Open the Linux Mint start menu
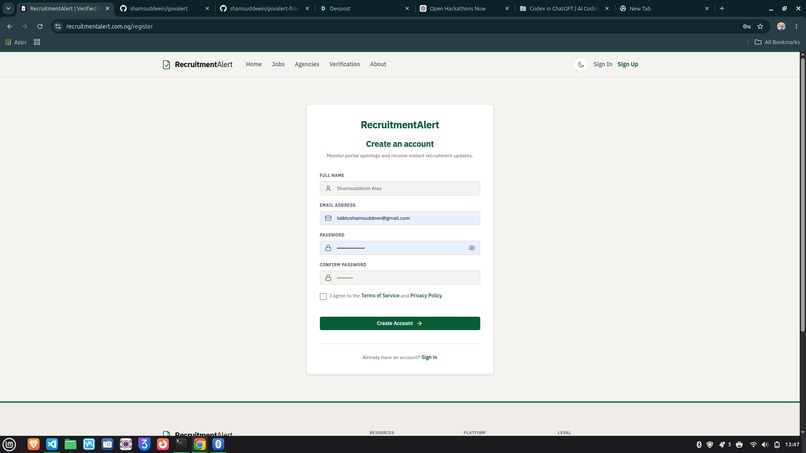806x453 pixels. click(x=9, y=444)
